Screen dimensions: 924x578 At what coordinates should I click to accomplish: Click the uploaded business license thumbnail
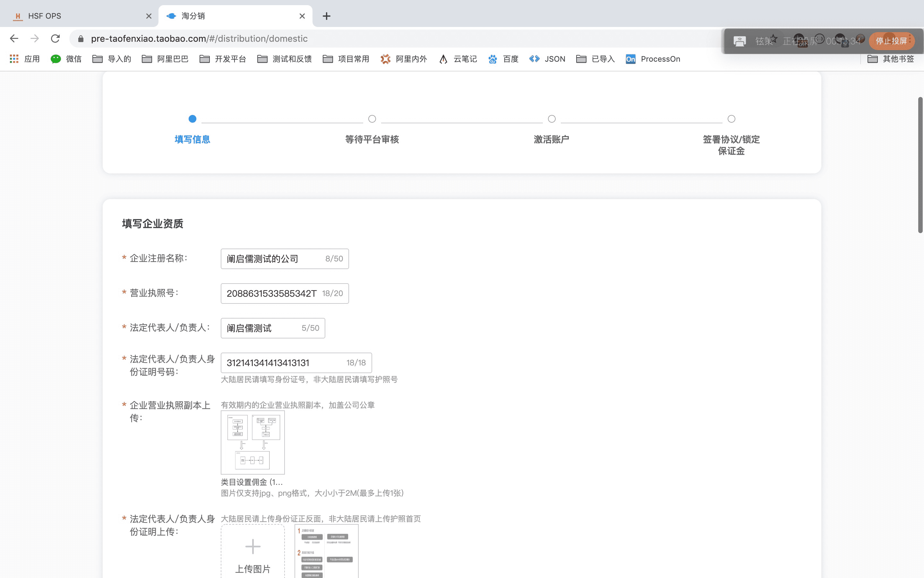coord(253,442)
